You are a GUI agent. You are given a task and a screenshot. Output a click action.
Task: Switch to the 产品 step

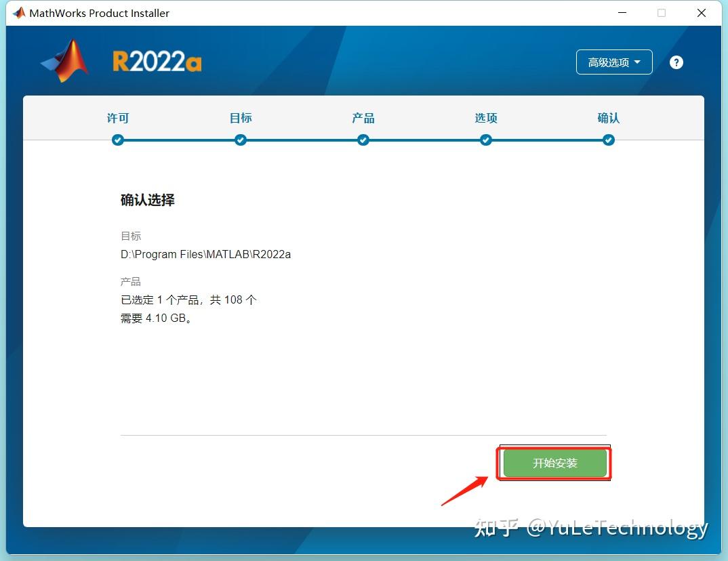tap(363, 117)
